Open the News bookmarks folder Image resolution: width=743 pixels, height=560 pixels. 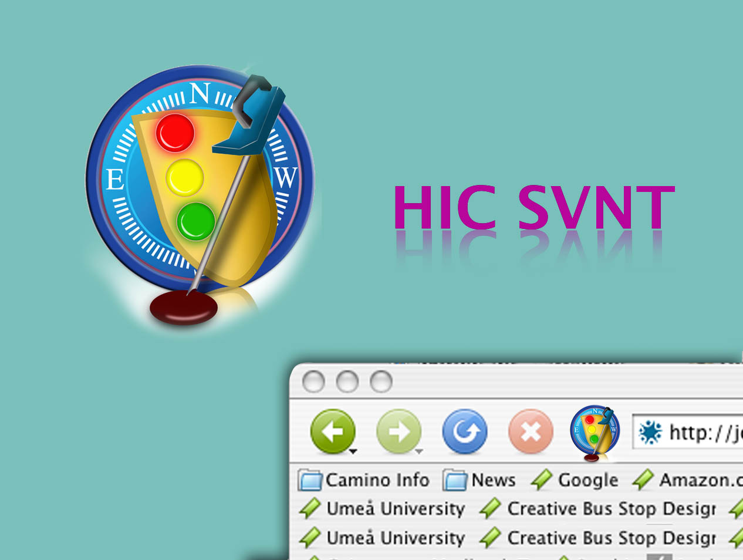479,480
